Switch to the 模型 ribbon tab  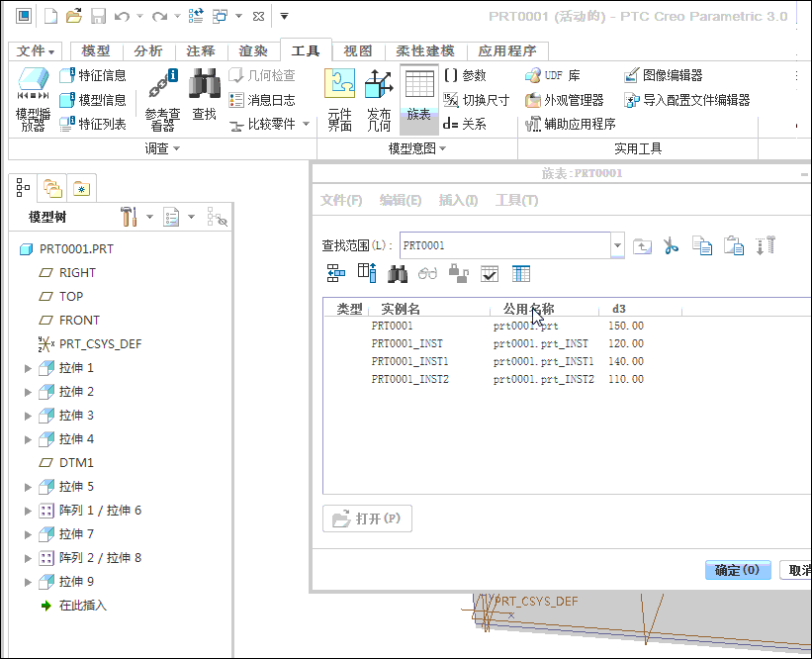pos(96,50)
